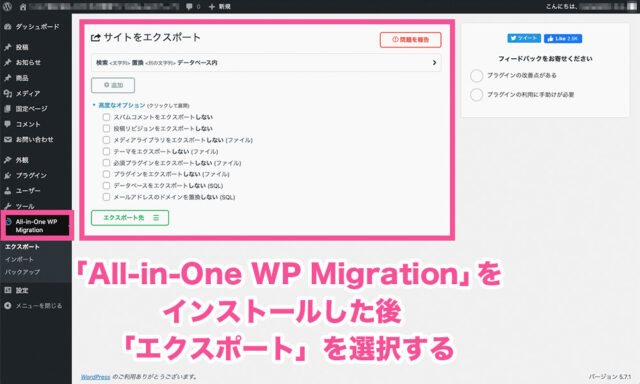Check 必須プラグインをエクスポートしない
Viewport: 640px width, 384px height.
(107, 163)
